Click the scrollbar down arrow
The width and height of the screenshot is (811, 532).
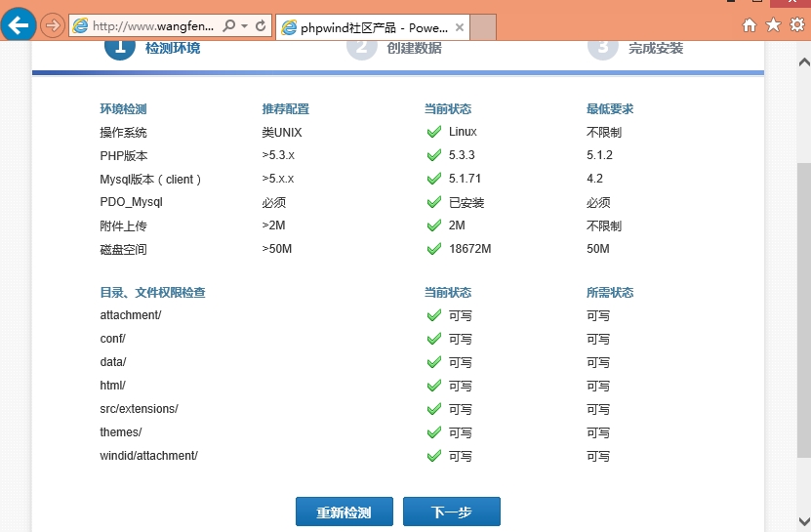pyautogui.click(x=804, y=520)
